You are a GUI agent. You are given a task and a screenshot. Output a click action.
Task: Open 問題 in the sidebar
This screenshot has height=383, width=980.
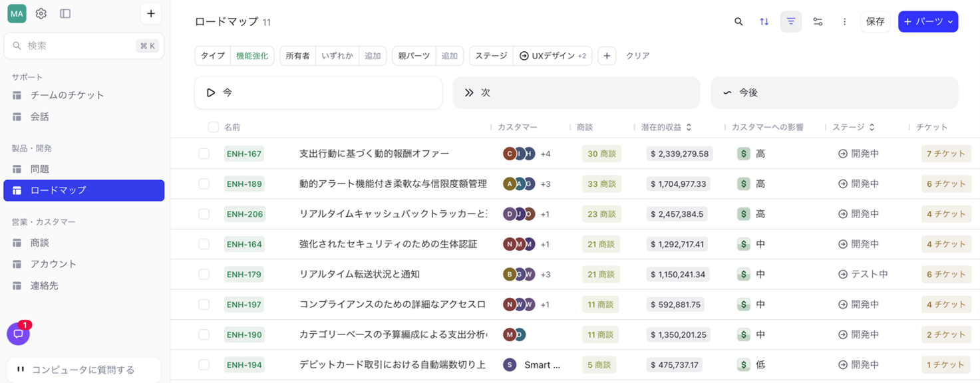(x=40, y=169)
